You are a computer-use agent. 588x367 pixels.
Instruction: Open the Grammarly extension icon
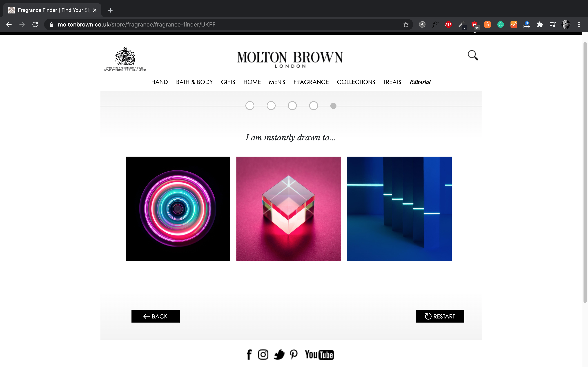pos(500,24)
